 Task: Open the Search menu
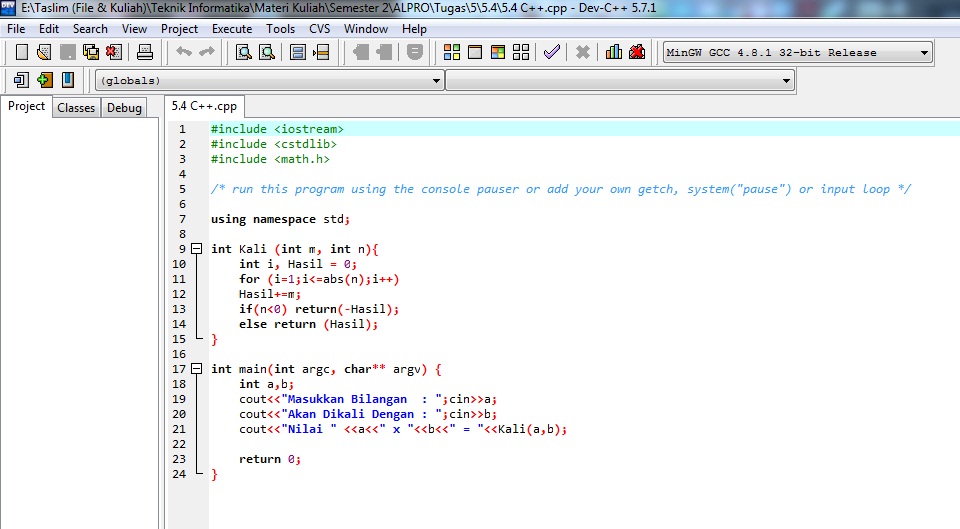(90, 29)
